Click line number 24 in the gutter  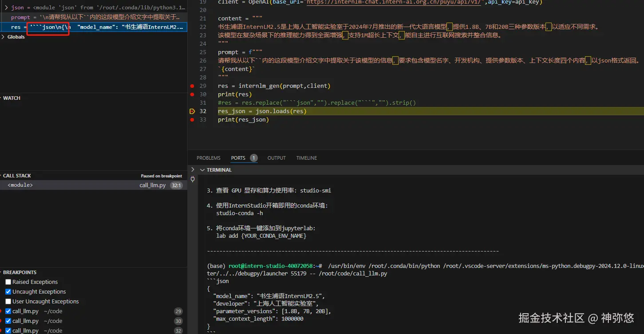pyautogui.click(x=203, y=44)
